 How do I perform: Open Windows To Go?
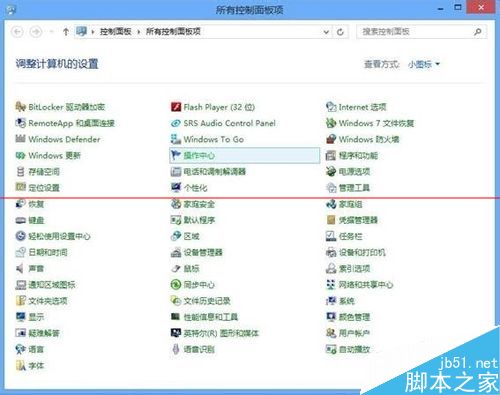point(207,139)
